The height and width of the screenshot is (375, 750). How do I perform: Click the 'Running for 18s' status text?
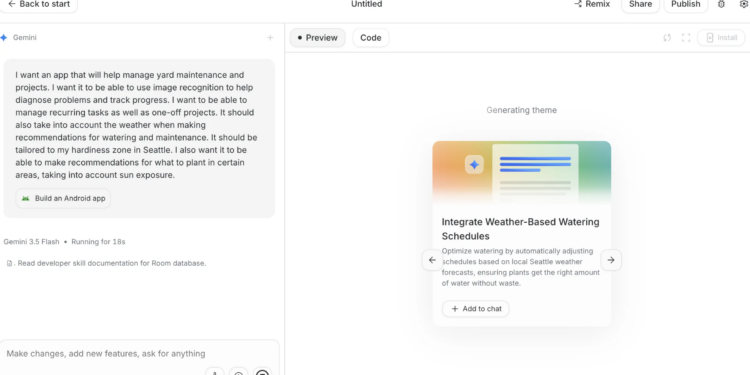pyautogui.click(x=98, y=242)
